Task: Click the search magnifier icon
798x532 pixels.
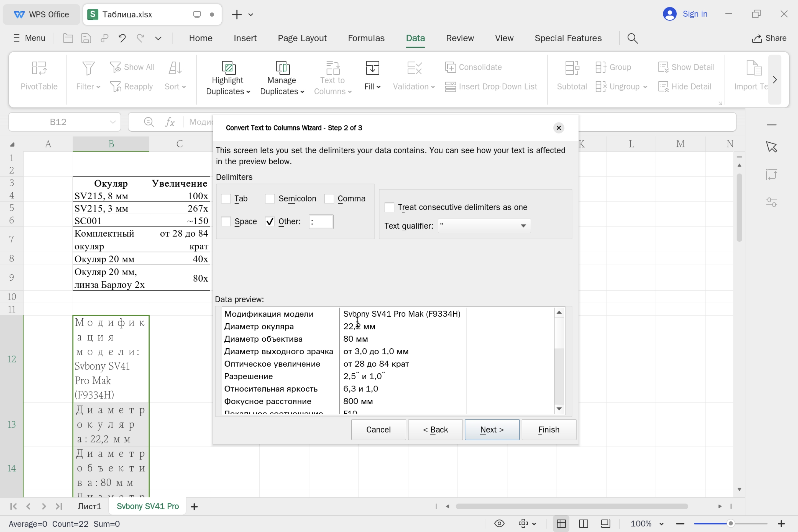Action: point(632,38)
